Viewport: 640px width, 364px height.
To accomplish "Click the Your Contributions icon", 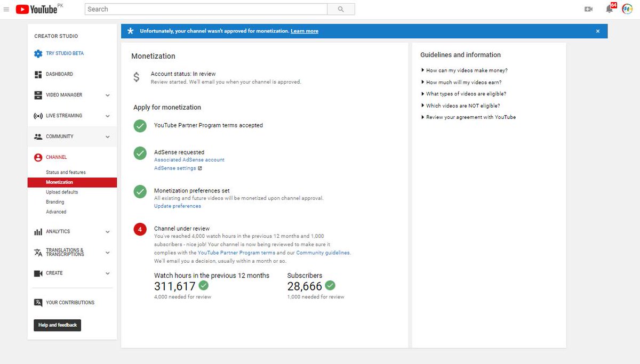I will click(x=38, y=302).
